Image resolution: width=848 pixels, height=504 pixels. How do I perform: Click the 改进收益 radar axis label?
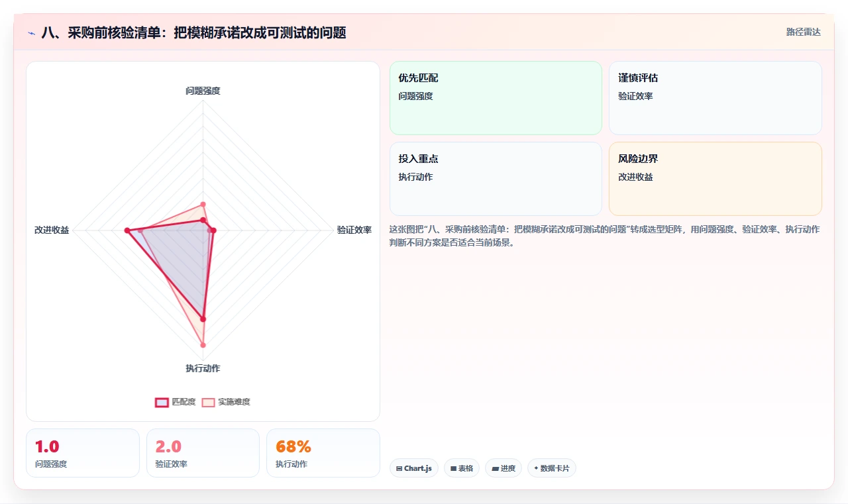click(x=52, y=230)
